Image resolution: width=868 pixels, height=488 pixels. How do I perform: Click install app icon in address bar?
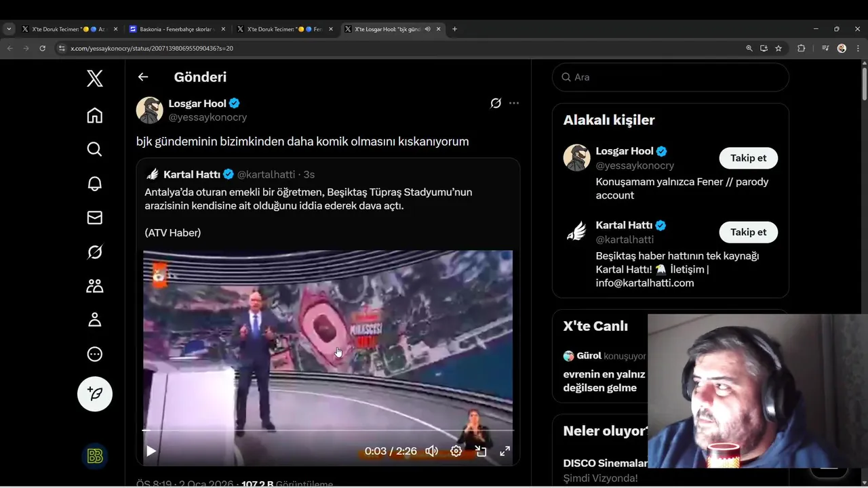tap(764, 48)
